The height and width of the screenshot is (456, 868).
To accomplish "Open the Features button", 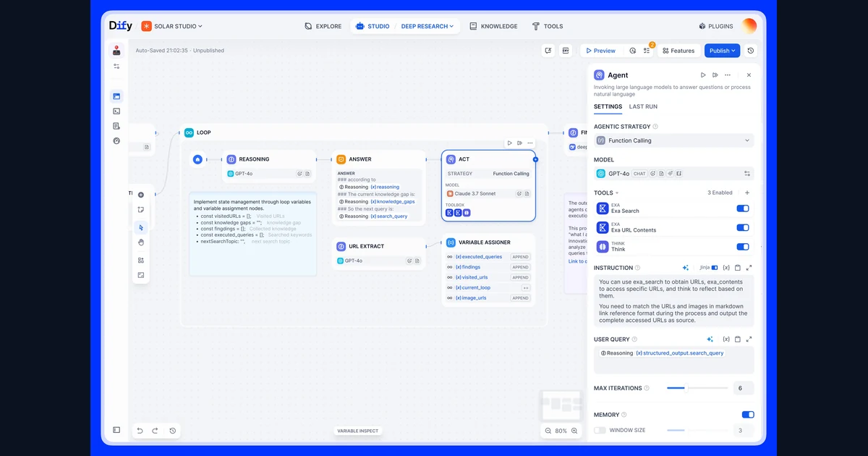I will (678, 51).
